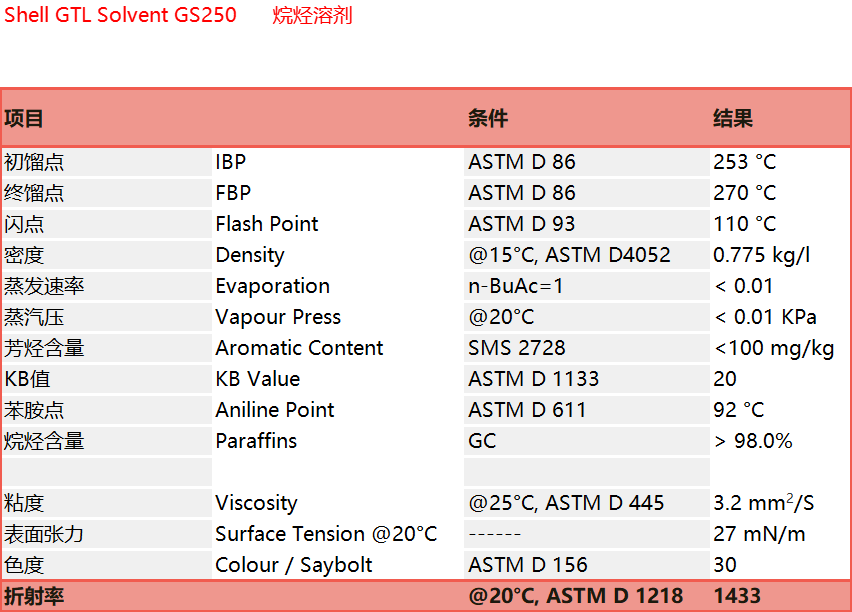Click the dashed condition in the Surface Tension row
This screenshot has width=852, height=612.
pos(494,534)
